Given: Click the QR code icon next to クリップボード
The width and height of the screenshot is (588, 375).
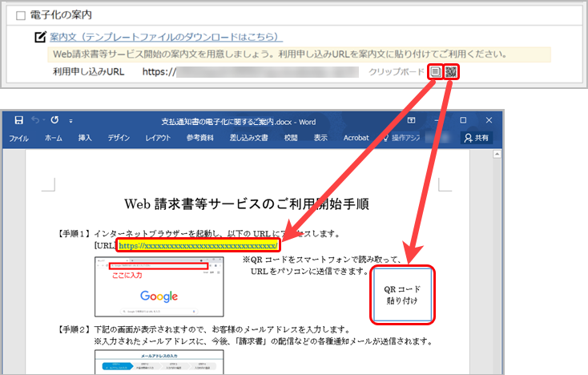Looking at the screenshot, I should click(x=451, y=71).
